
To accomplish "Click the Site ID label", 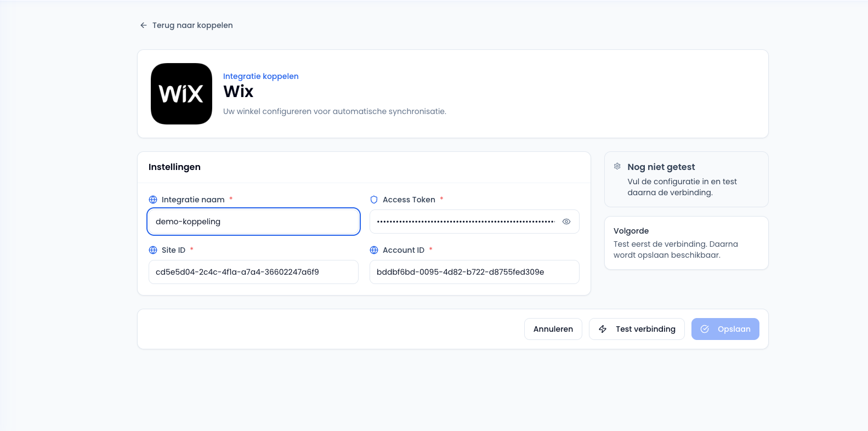I will click(x=173, y=250).
